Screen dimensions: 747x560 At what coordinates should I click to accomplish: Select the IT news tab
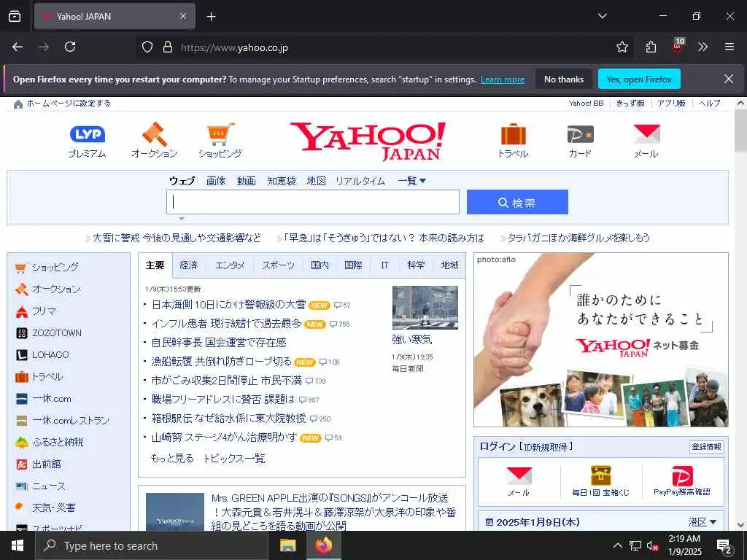pyautogui.click(x=385, y=265)
